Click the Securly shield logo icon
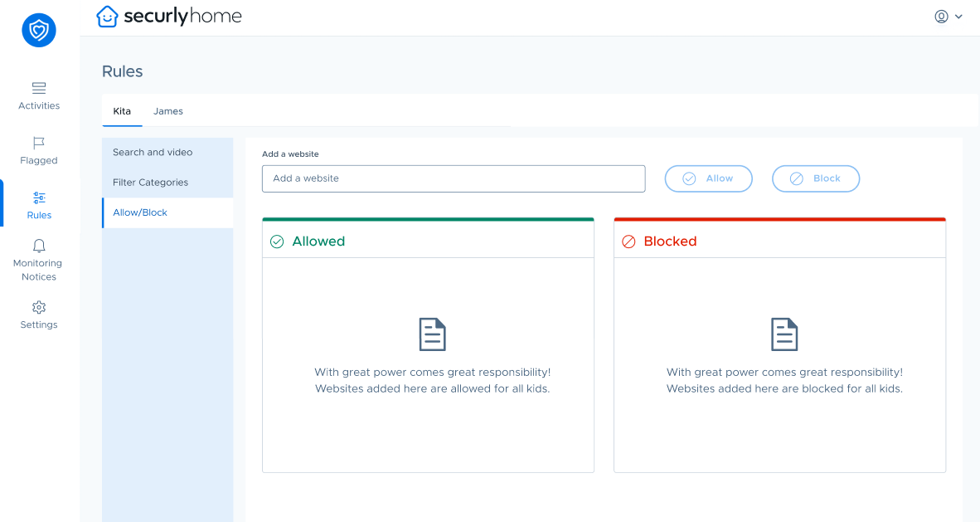This screenshot has width=980, height=522. 39,31
